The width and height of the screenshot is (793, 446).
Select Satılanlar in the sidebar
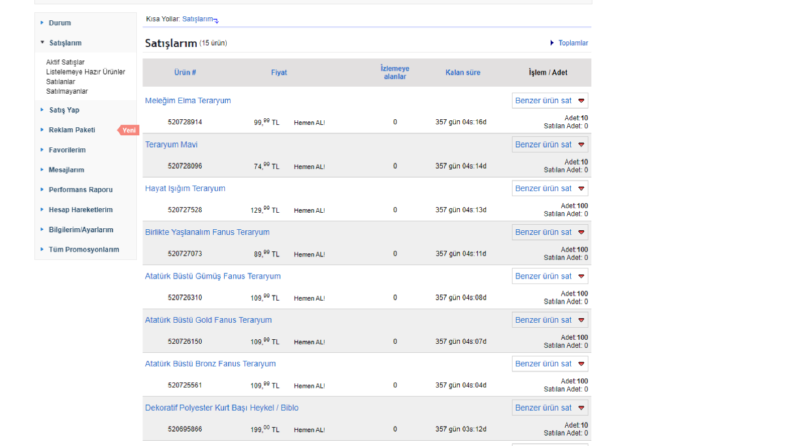pyautogui.click(x=61, y=81)
